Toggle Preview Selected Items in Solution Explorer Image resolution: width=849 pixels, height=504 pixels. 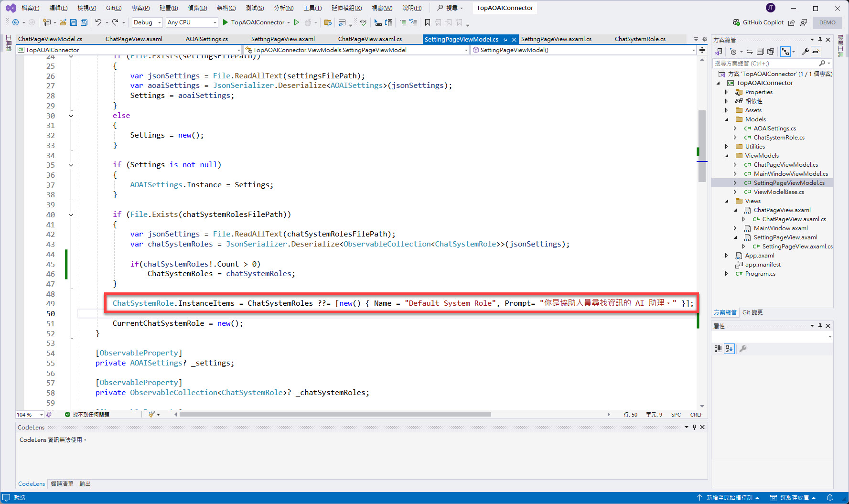[816, 52]
